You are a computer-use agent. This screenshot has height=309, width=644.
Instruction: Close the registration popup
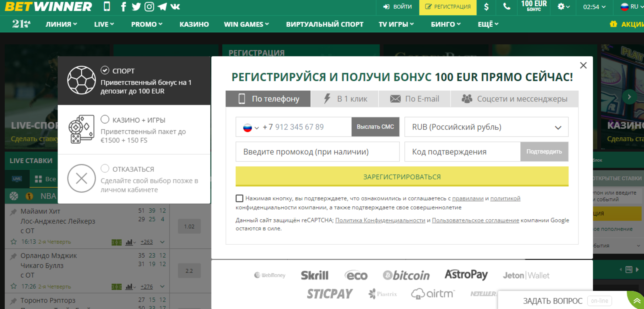click(x=583, y=66)
